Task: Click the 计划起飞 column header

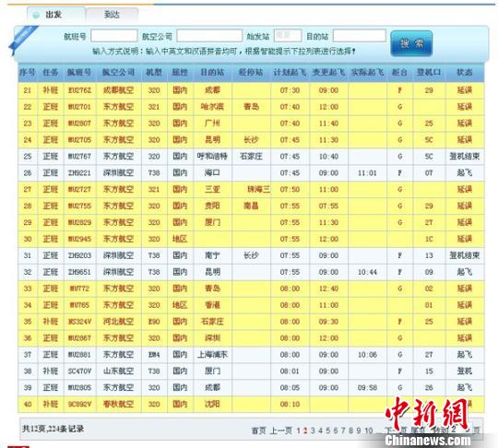Action: point(290,73)
